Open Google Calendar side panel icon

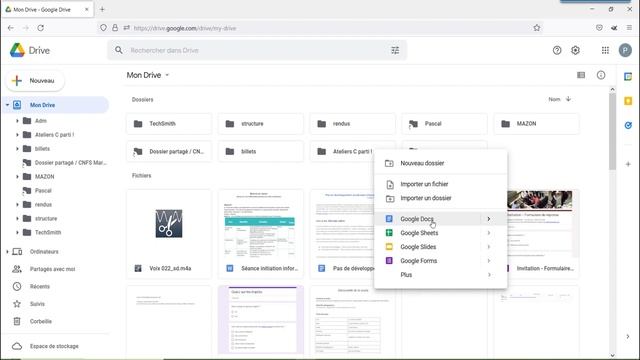[628, 76]
